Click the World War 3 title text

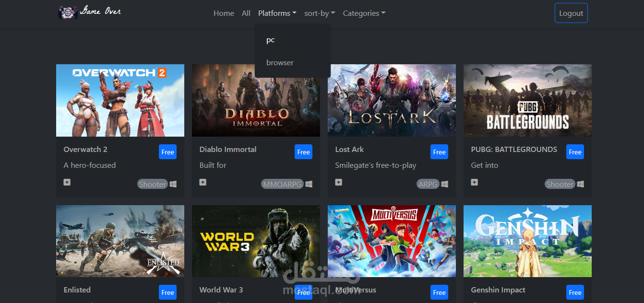coord(221,290)
